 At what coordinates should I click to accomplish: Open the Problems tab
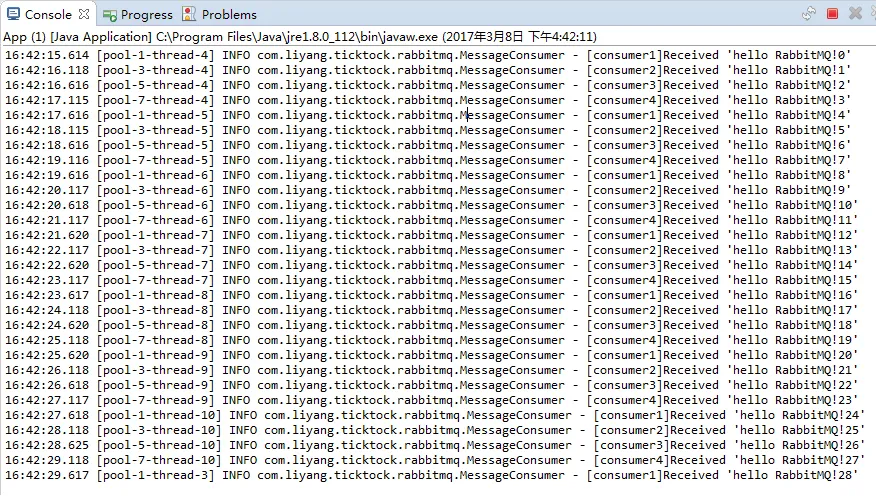(220, 15)
